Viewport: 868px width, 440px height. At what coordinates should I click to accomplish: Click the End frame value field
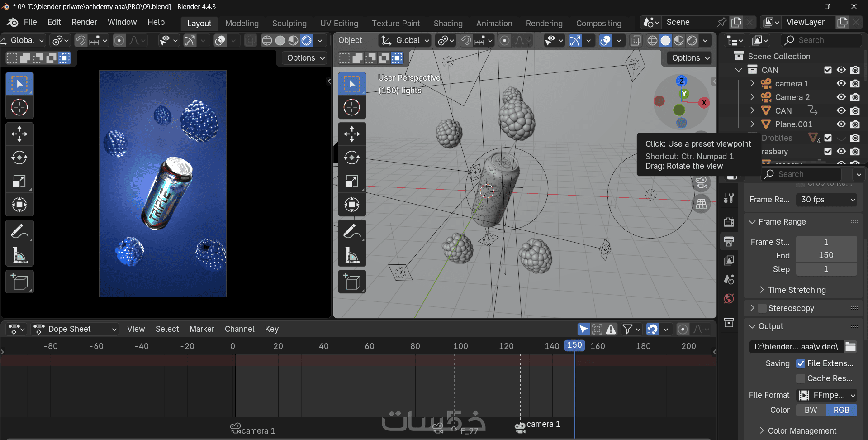pyautogui.click(x=826, y=255)
